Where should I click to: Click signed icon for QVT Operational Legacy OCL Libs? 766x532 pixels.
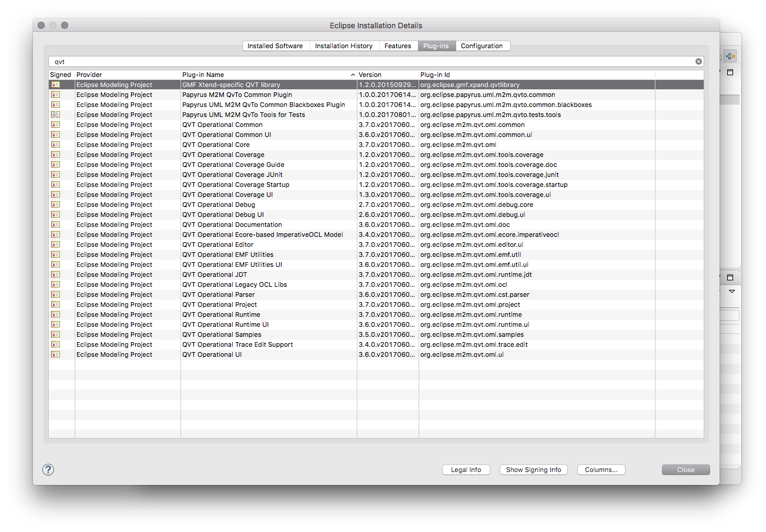(x=55, y=285)
